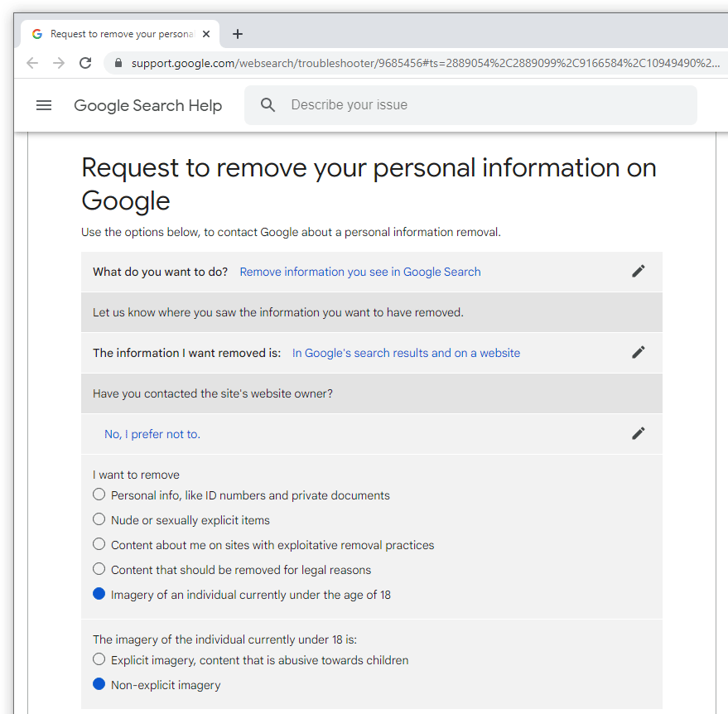Click 'Have you contacted the site's website owner?' text
The height and width of the screenshot is (714, 728).
[x=213, y=393]
